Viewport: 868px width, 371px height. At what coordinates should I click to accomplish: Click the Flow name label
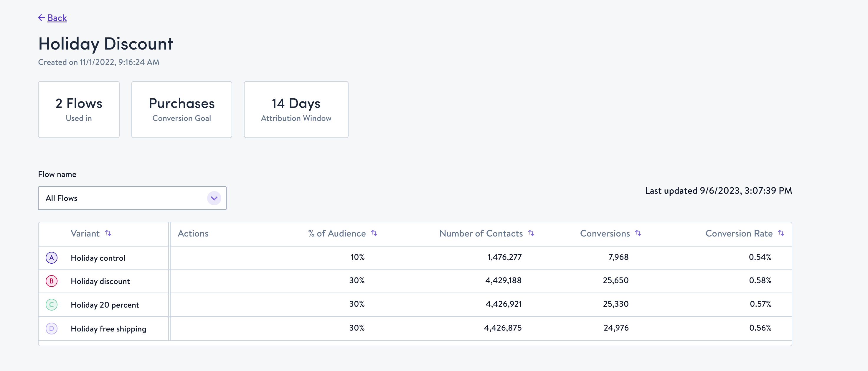[x=57, y=174]
